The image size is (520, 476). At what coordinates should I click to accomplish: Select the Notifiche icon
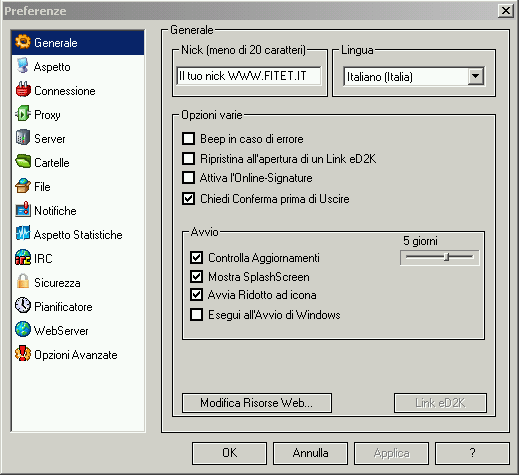(x=23, y=210)
